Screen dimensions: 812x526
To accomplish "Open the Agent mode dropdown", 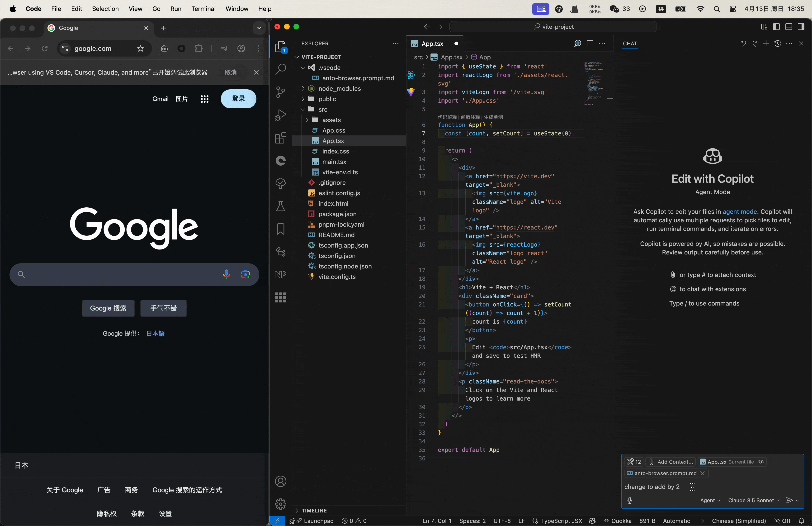I will [x=710, y=500].
